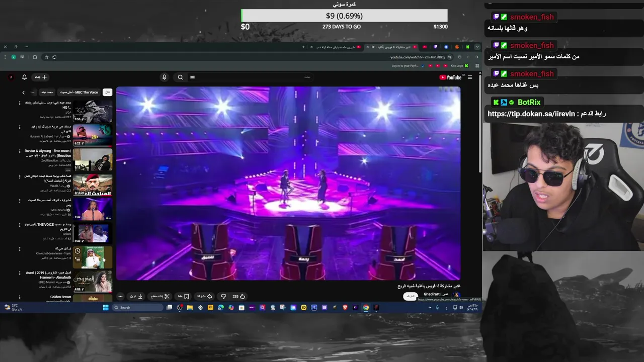Image resolution: width=644 pixels, height=362 pixels.
Task: Open options menu for Aseel Hameem video
Action: coord(20,273)
